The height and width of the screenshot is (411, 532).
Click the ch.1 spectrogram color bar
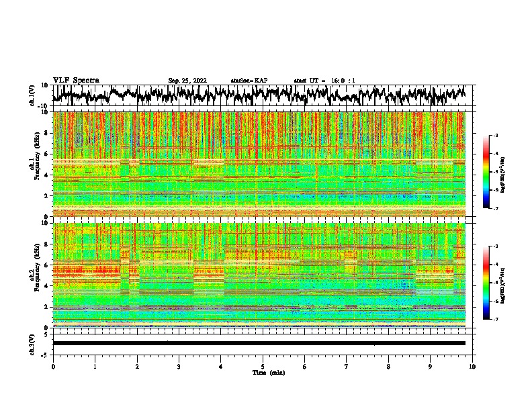click(x=486, y=172)
